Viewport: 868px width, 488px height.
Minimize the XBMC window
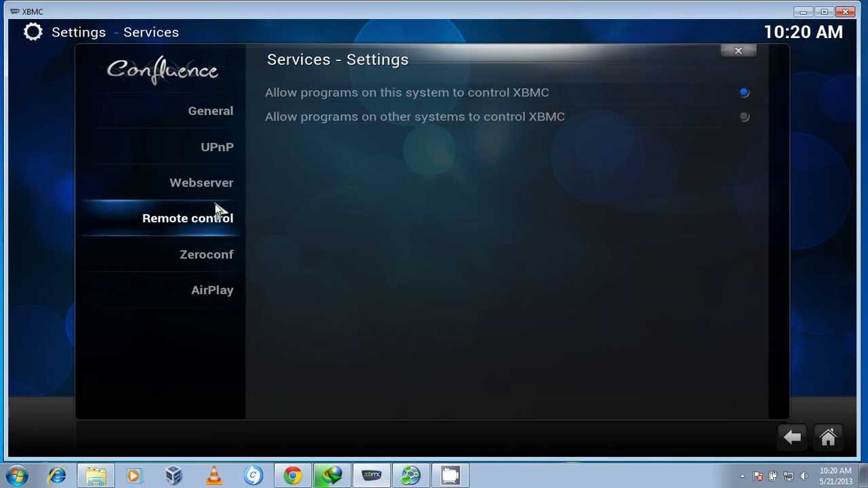tap(804, 12)
